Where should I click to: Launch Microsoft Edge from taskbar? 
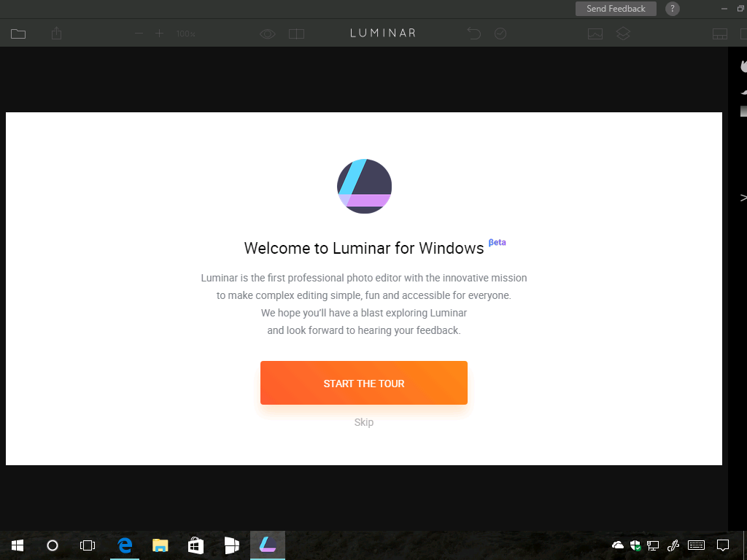pyautogui.click(x=125, y=545)
